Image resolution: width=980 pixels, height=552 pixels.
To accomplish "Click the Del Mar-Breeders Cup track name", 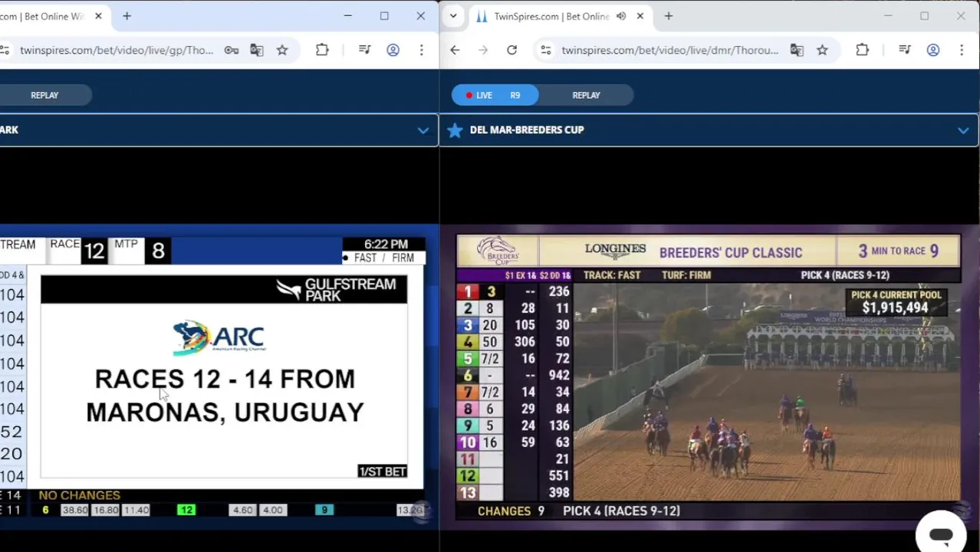I will (527, 130).
